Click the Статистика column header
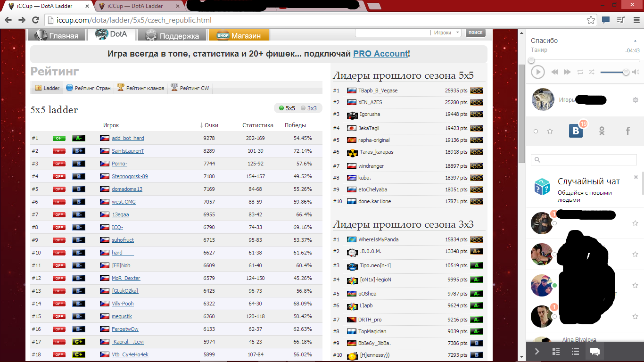This screenshot has width=644, height=362. coord(258,125)
